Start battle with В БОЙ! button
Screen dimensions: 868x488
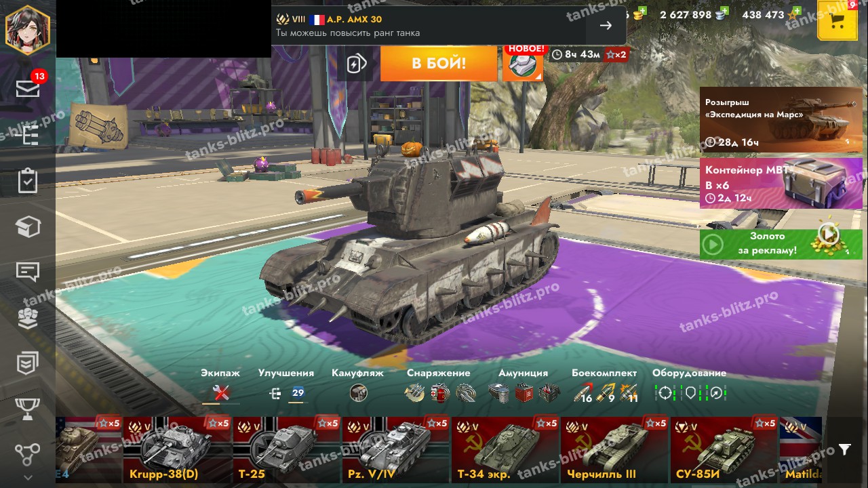point(439,64)
